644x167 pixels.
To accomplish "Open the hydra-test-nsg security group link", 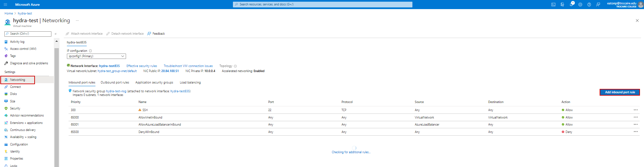I will 116,91.
